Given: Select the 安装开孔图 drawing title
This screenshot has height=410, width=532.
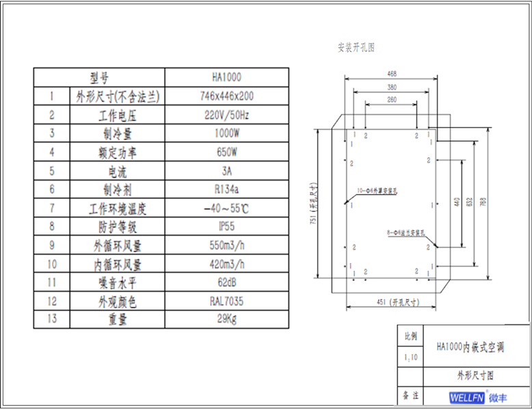Looking at the screenshot, I should pyautogui.click(x=356, y=48).
